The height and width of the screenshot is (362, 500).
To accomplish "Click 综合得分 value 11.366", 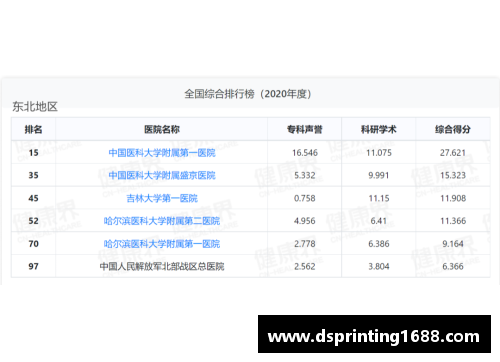I will pos(453,221).
